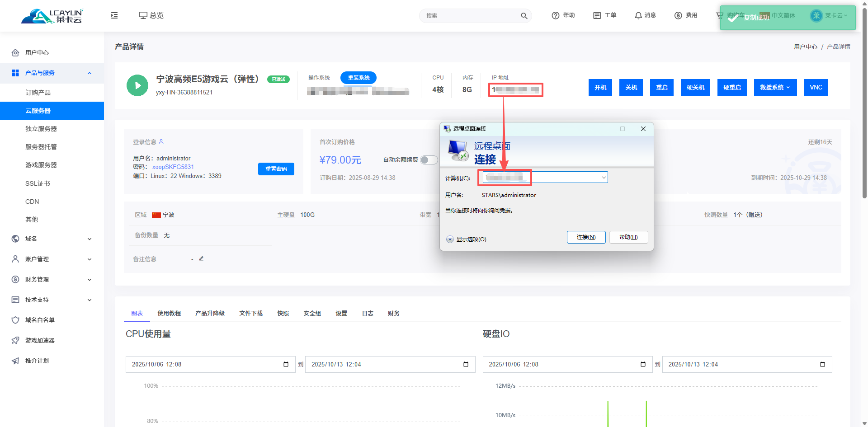Click the top 搜索 input field

470,16
